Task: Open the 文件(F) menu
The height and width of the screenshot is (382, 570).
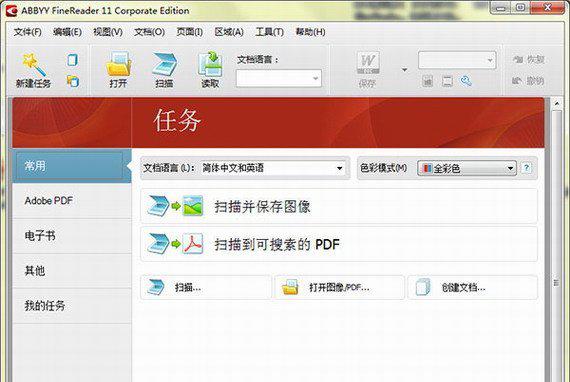Action: [x=28, y=32]
